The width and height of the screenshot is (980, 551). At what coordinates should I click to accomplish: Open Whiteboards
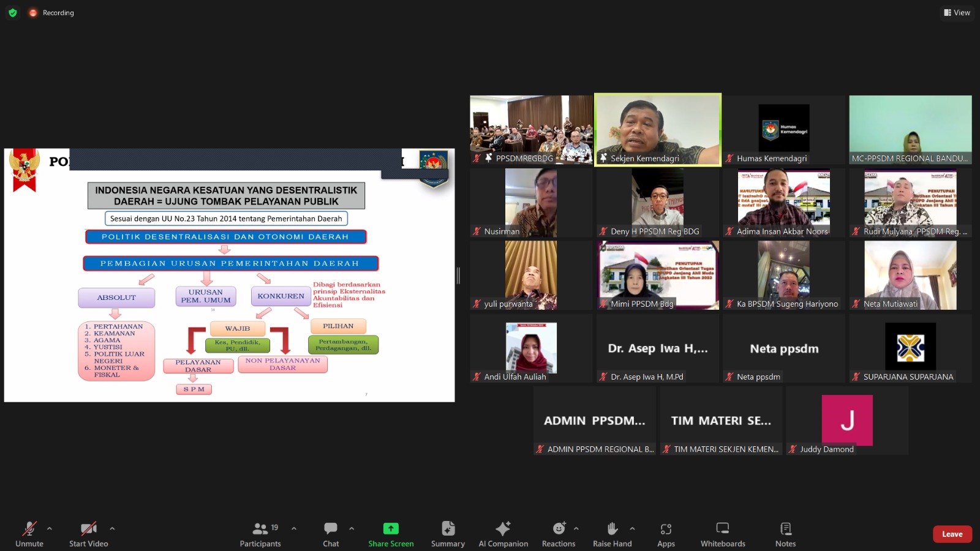[x=723, y=533]
